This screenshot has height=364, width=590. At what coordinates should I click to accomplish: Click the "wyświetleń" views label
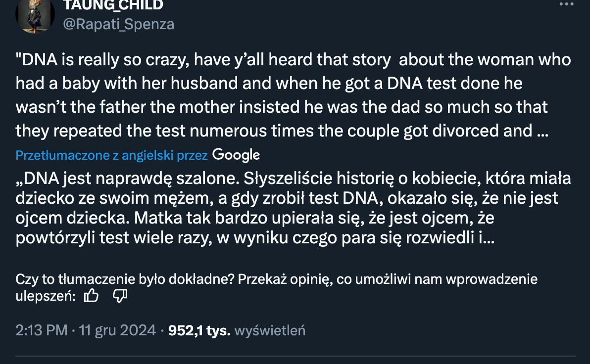270,330
